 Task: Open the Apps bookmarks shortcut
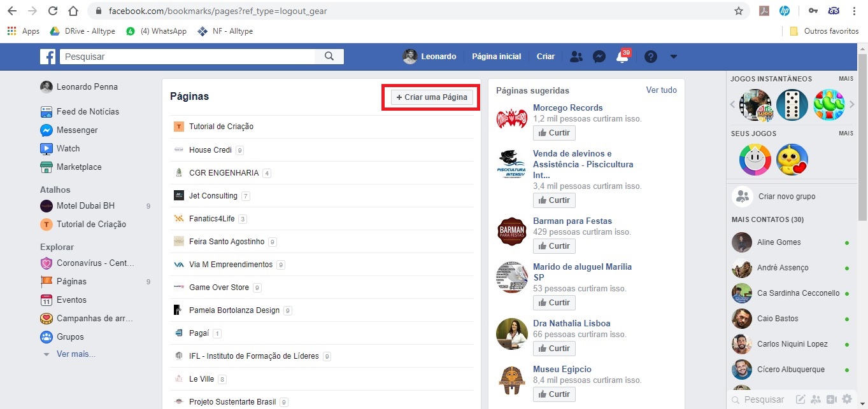tap(24, 31)
